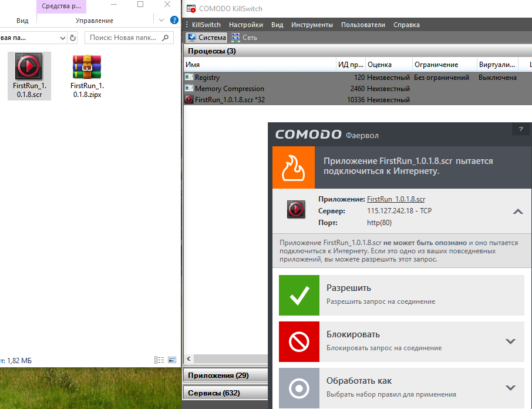This screenshot has height=409, width=532.
Task: Open firewall alert help question mark
Action: pyautogui.click(x=521, y=129)
